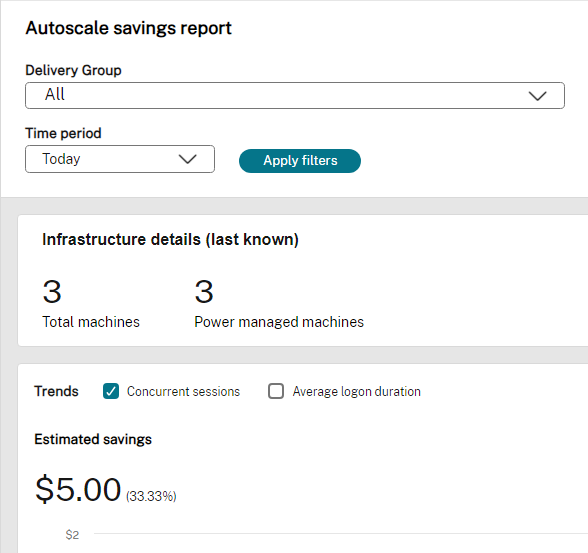Click the $2 chart axis label
Image resolution: width=588 pixels, height=553 pixels.
tap(72, 535)
